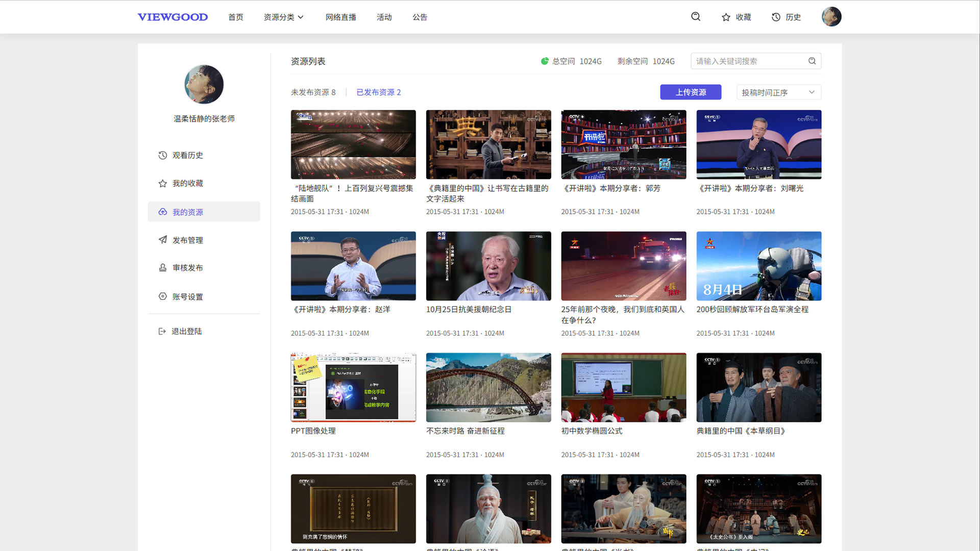Click the 审核发布 stamp icon
This screenshot has width=980, height=551.
[x=162, y=268]
